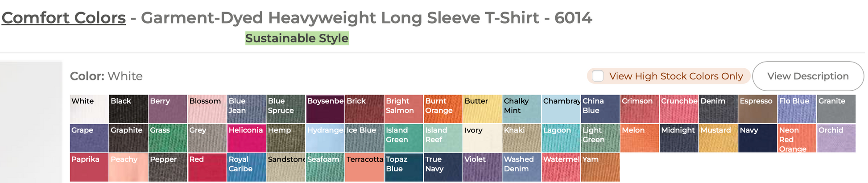Select the Black color swatch
Screen dimensions: 868x183
128,109
